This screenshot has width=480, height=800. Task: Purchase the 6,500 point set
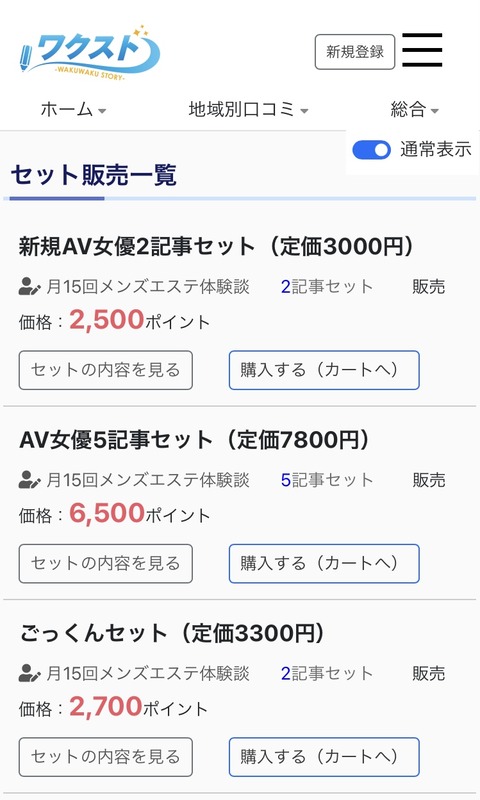[x=324, y=563]
